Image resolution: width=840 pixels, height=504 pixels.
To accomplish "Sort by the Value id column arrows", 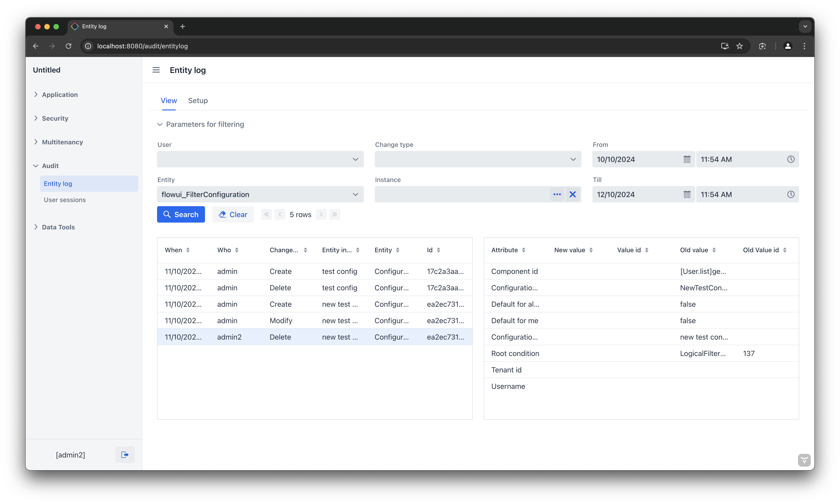I will tap(647, 250).
